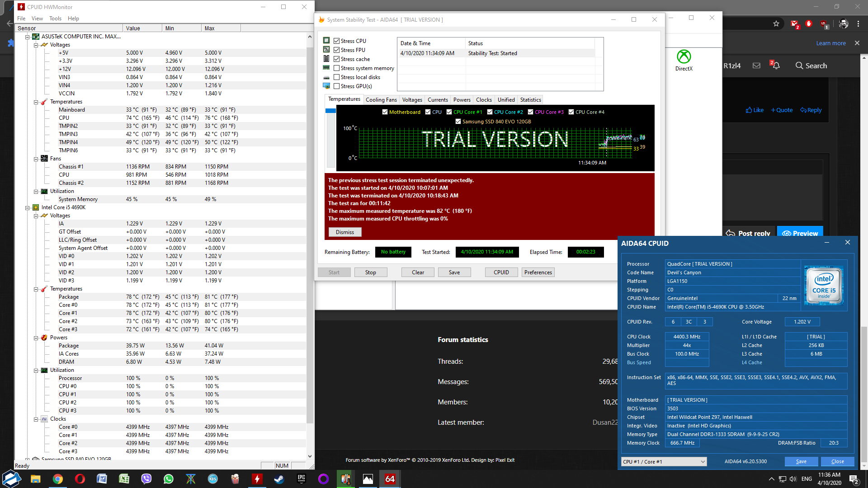Switch to AIDA64 taskbar icon
This screenshot has width=868, height=488.
coord(390,479)
